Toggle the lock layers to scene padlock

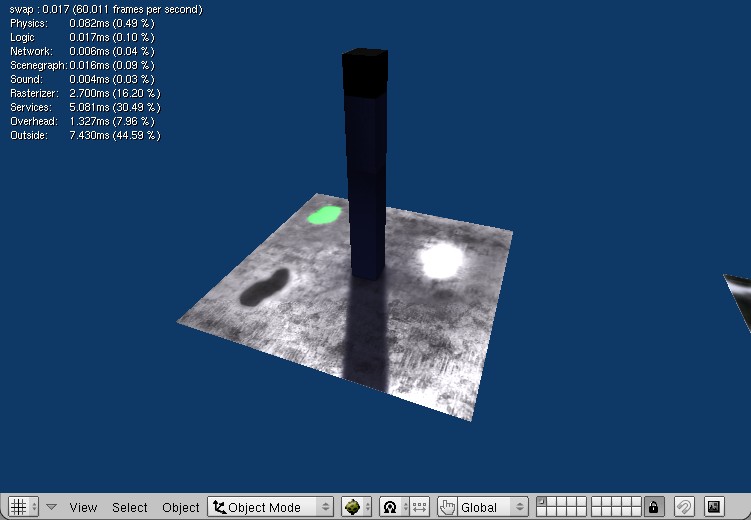click(x=654, y=507)
